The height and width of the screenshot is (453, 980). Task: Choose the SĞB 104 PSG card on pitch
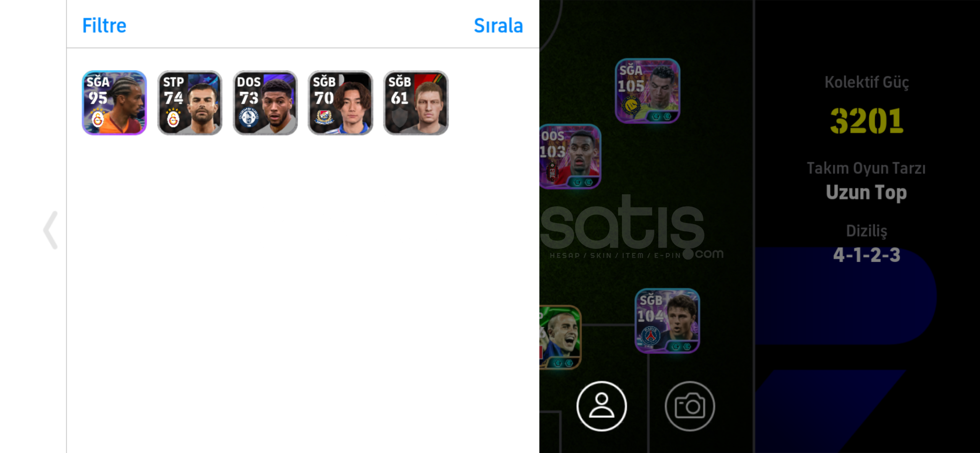coord(667,320)
